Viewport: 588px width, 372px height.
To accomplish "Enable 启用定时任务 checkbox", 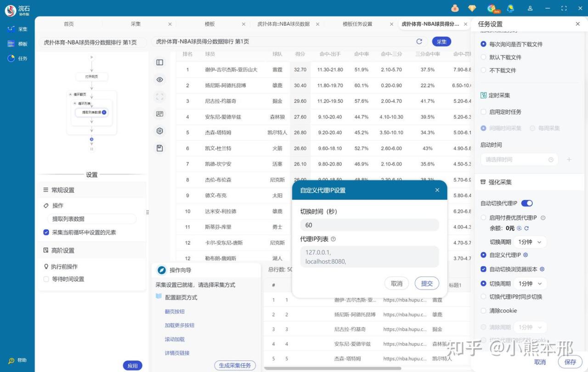I will pyautogui.click(x=483, y=112).
